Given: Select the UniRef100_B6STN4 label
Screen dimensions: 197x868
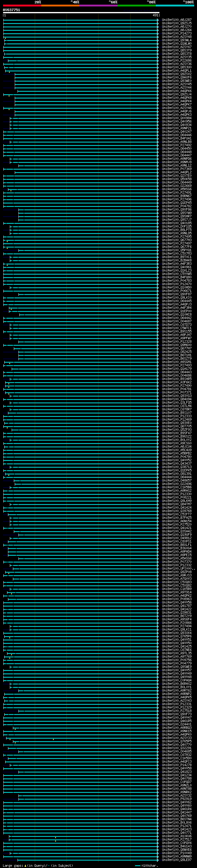Looking at the screenshot, I should tap(177, 819).
